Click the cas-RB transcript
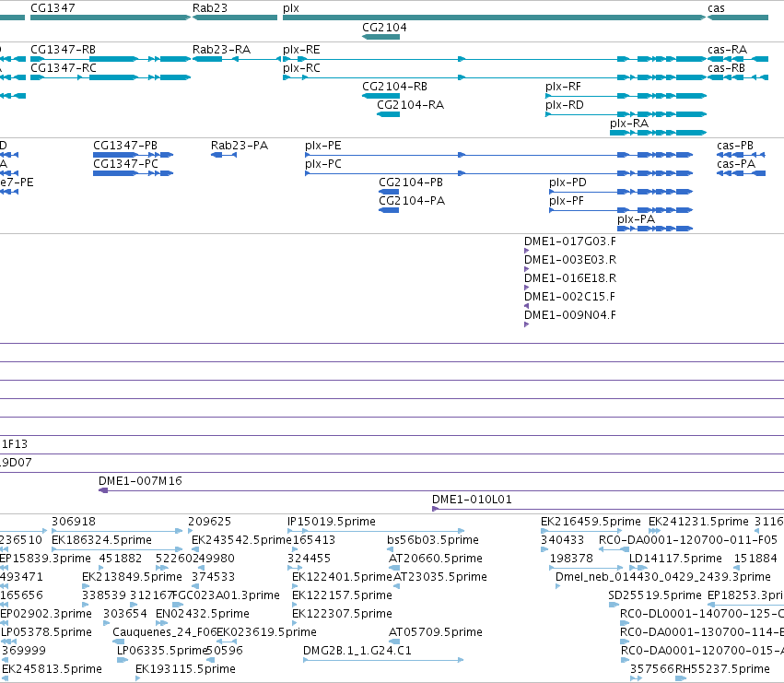This screenshot has width=784, height=683. click(738, 77)
